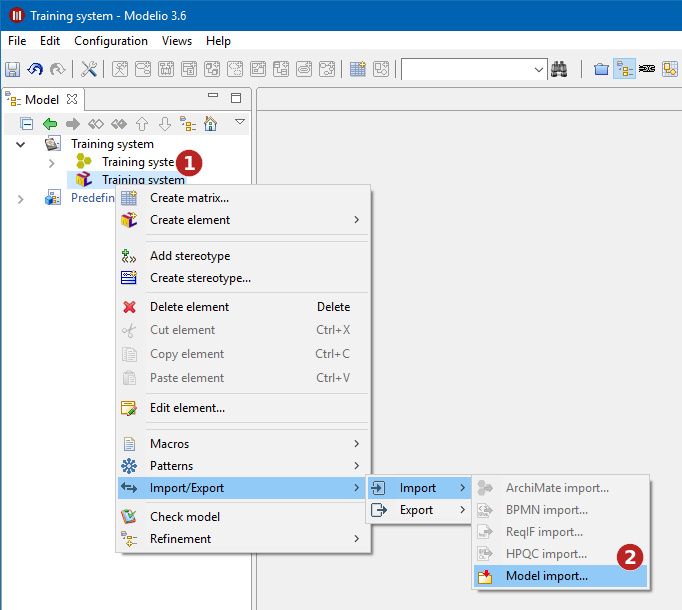682x610 pixels.
Task: Open the Refinement submenu
Action: (244, 539)
